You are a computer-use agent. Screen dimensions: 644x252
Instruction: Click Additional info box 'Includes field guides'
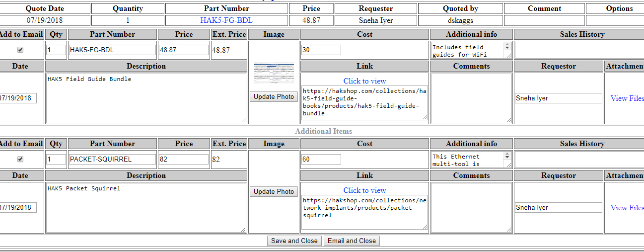(x=471, y=50)
